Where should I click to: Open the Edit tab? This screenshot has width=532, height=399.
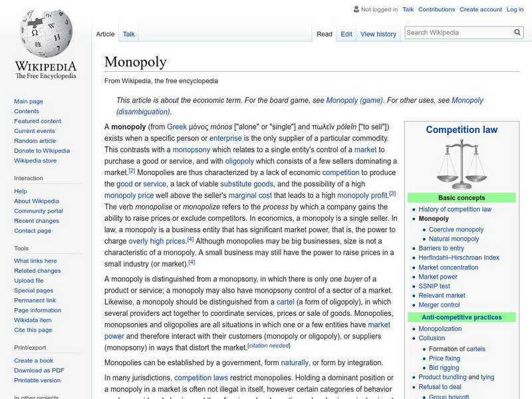click(346, 34)
